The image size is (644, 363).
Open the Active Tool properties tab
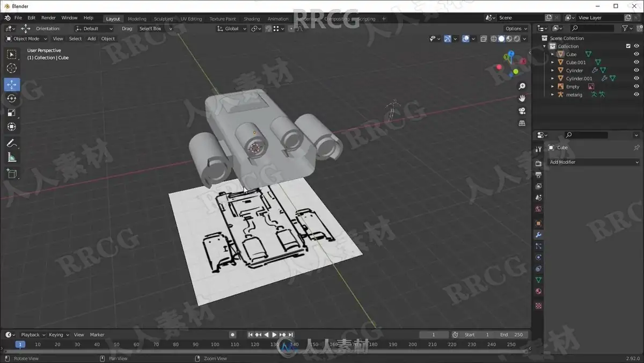[538, 149]
